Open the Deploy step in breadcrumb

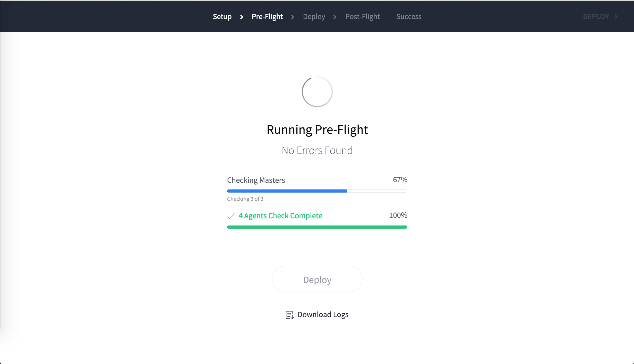pos(314,17)
